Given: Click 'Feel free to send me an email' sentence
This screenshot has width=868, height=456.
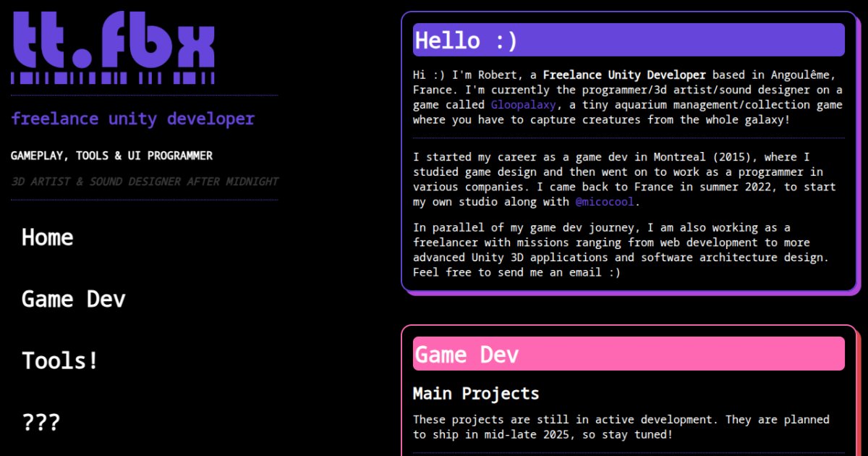Looking at the screenshot, I should [x=516, y=272].
